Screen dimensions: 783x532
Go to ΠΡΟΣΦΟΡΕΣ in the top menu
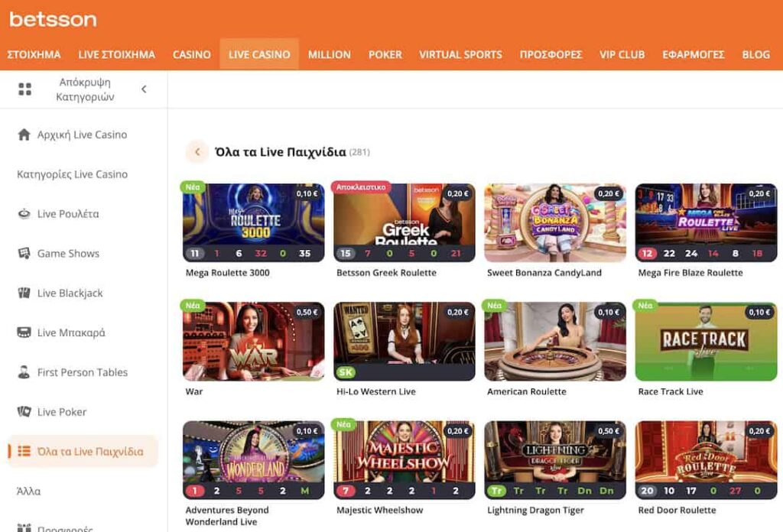tap(551, 54)
